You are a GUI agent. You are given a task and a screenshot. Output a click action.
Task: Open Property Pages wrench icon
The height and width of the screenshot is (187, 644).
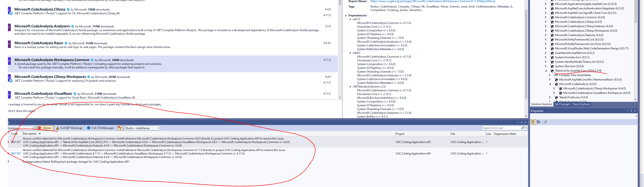pyautogui.click(x=545, y=122)
